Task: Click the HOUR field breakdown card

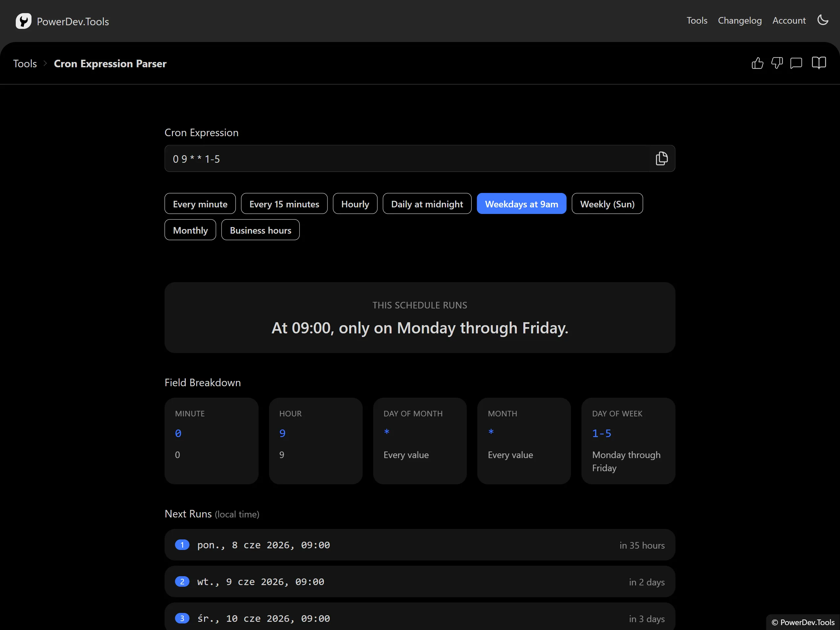Action: pyautogui.click(x=316, y=441)
